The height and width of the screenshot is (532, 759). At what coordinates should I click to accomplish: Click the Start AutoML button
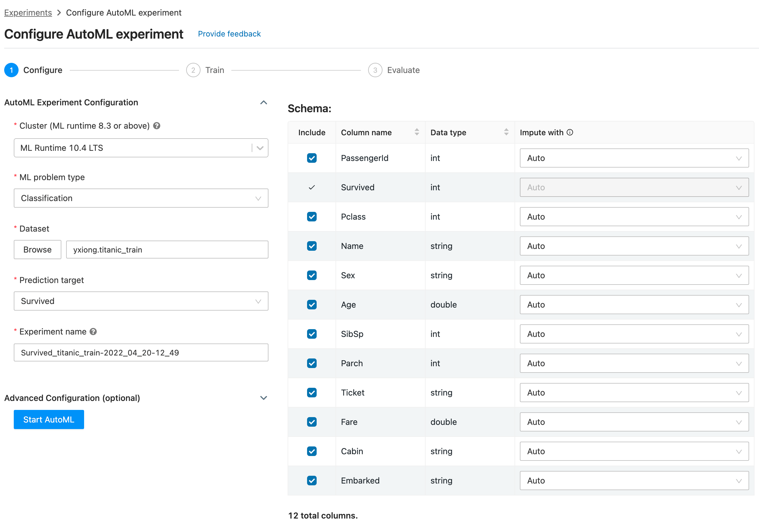[49, 419]
